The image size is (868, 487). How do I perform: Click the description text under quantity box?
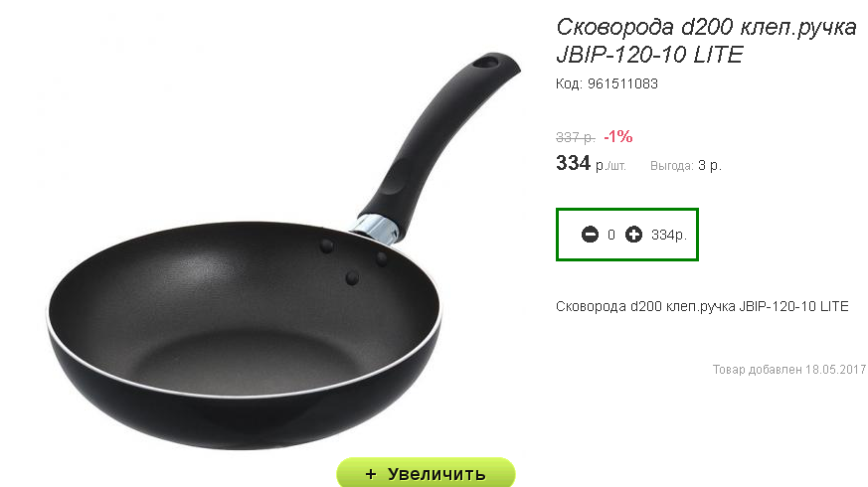point(702,306)
